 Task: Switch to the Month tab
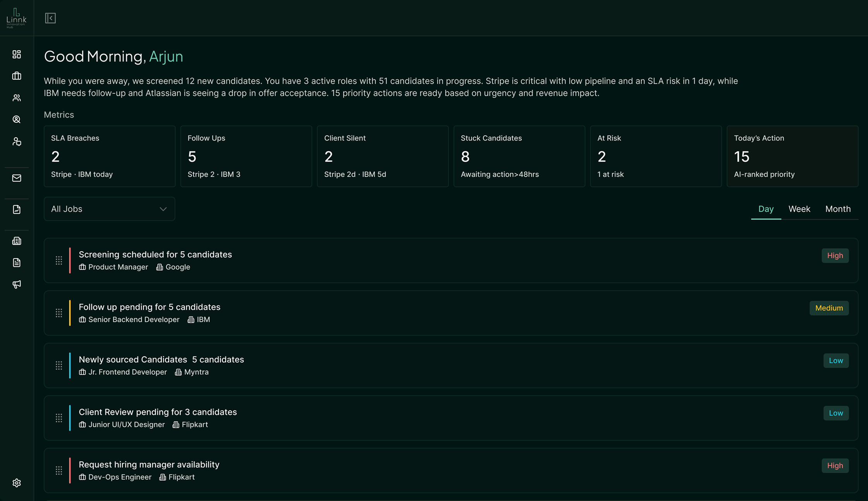(838, 209)
